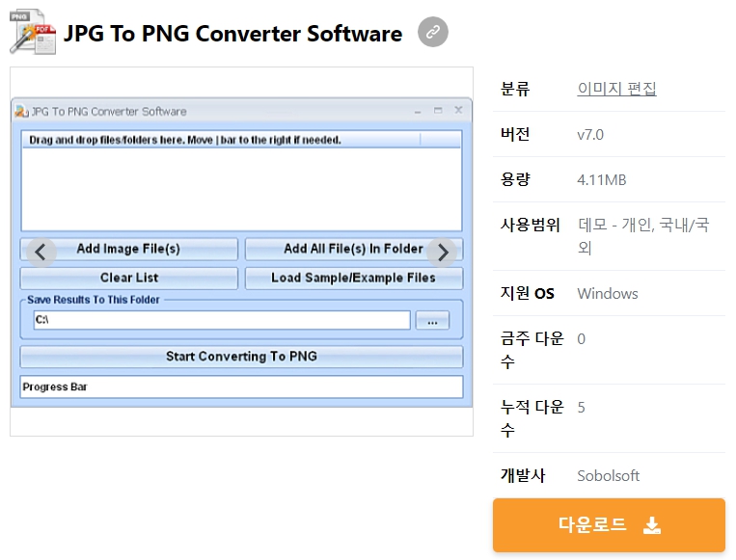Click the JPG To PNG Converter Software heading
This screenshot has width=736, height=560.
(232, 34)
